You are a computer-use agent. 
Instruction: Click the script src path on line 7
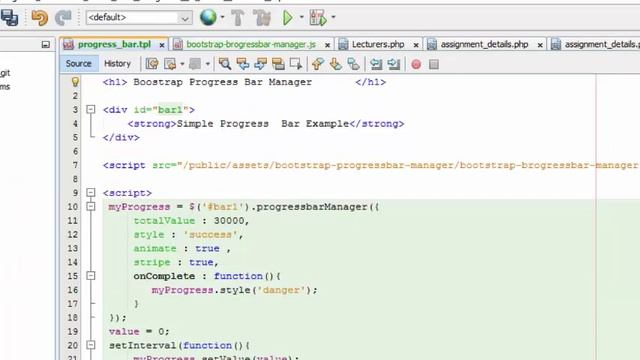click(x=411, y=165)
